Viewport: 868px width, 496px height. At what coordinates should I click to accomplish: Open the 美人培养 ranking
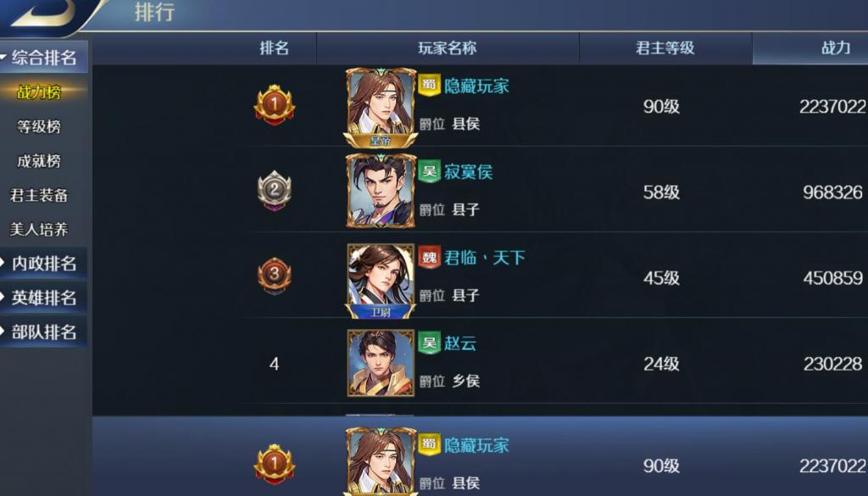point(39,229)
